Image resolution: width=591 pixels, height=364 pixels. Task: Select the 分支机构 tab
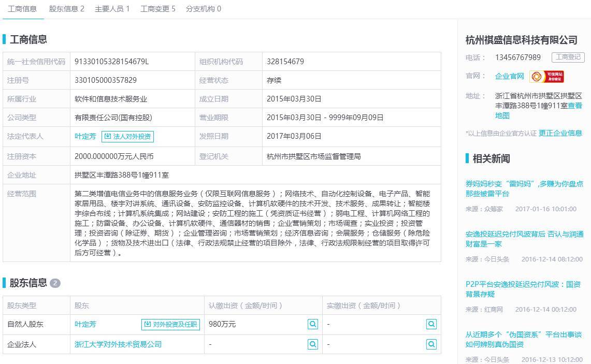click(x=203, y=9)
